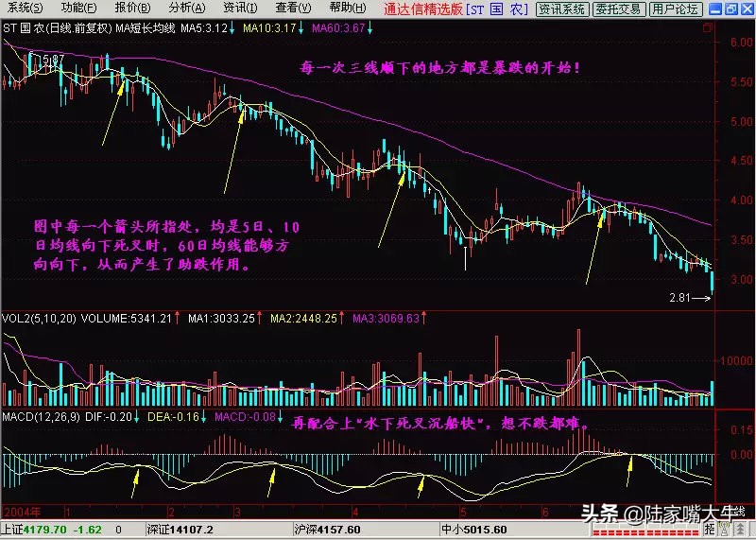Image resolution: width=756 pixels, height=540 pixels.
Task: Open the 报价(B) menu
Action: (x=132, y=8)
